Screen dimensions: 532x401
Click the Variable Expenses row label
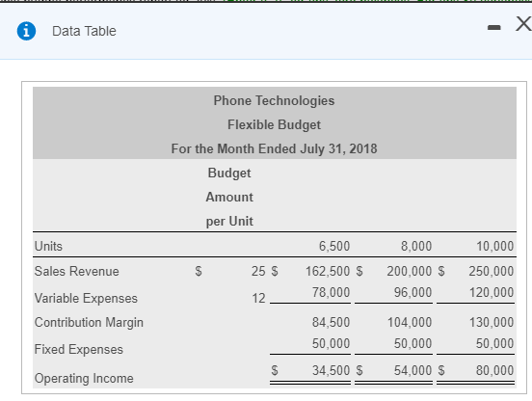coord(86,298)
